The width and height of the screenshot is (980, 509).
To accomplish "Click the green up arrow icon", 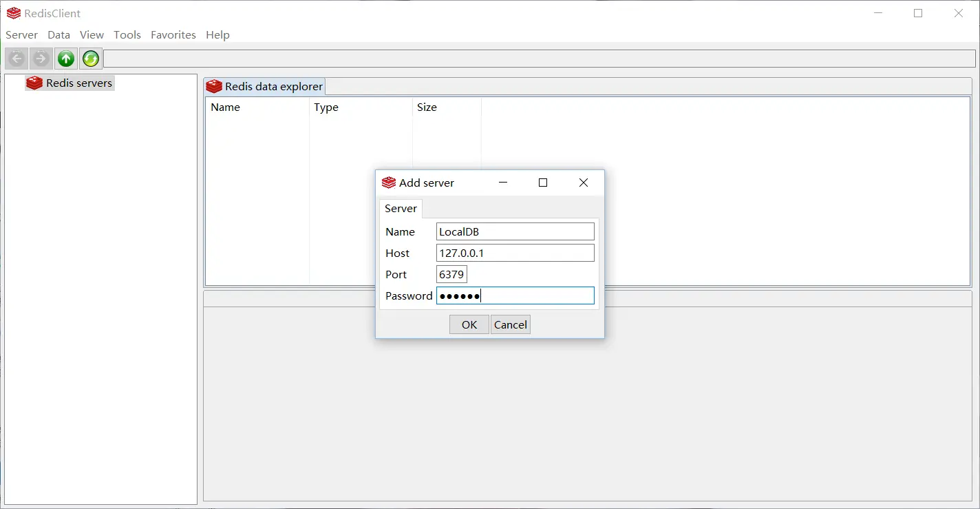I will (x=66, y=59).
